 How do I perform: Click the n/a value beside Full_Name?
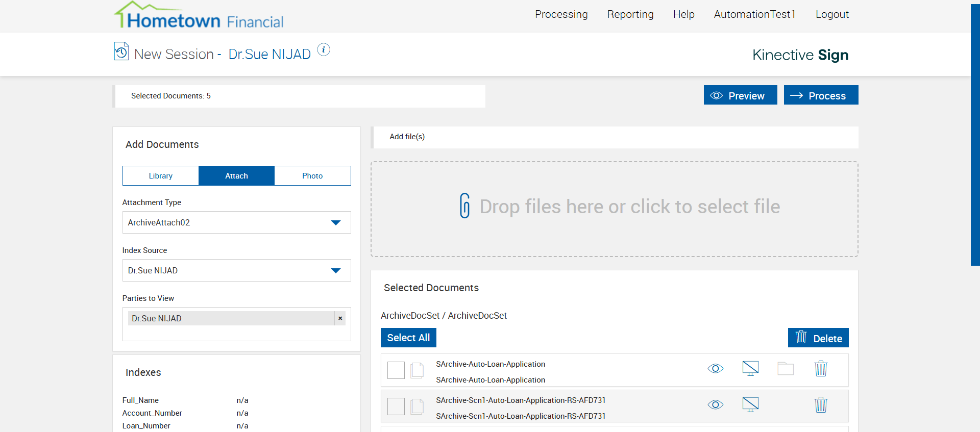[x=242, y=400]
